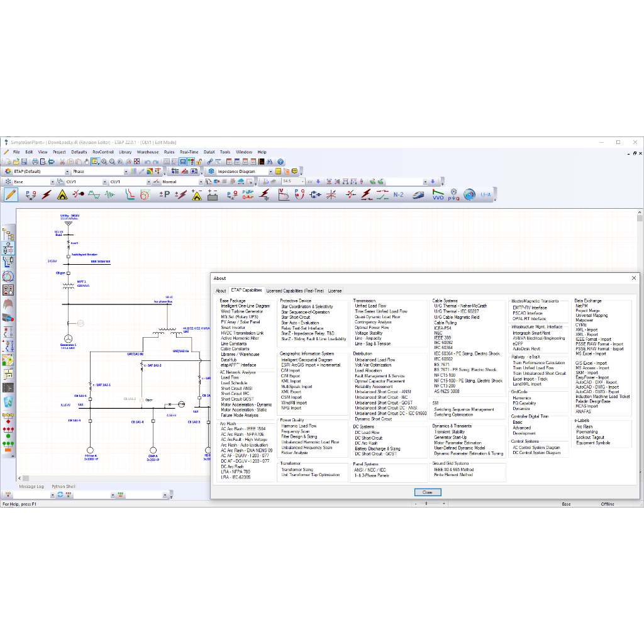Open the Message Log tab
Image resolution: width=644 pixels, height=644 pixels.
[31, 487]
